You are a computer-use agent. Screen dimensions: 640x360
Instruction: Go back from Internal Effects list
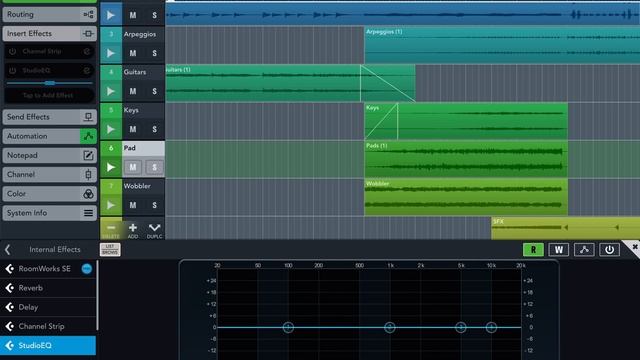click(x=8, y=249)
